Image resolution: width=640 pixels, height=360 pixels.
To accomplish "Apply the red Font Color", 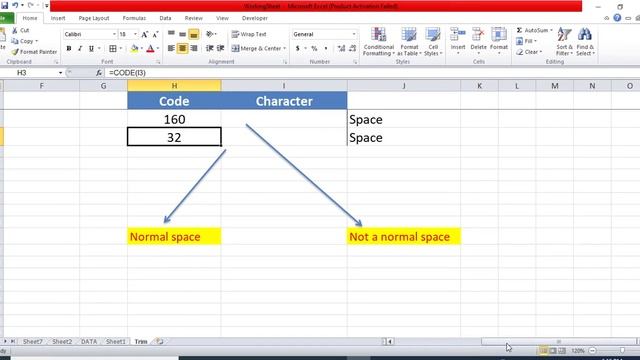I will tap(150, 49).
